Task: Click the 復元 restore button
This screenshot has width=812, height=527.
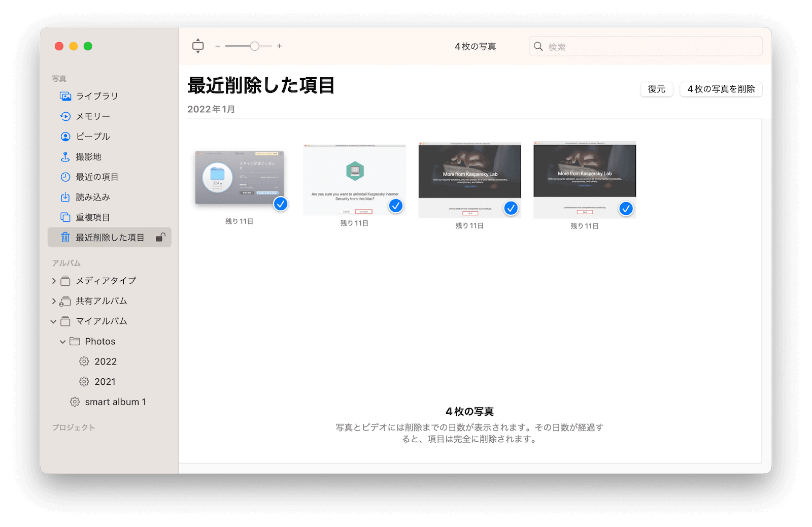Action: pos(656,89)
